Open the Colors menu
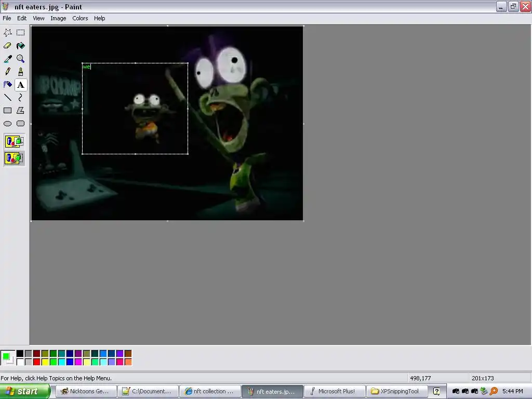Image resolution: width=532 pixels, height=399 pixels. tap(80, 18)
